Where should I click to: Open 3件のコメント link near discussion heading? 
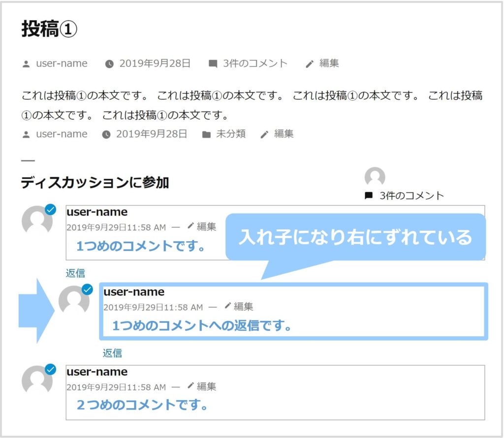(x=412, y=195)
